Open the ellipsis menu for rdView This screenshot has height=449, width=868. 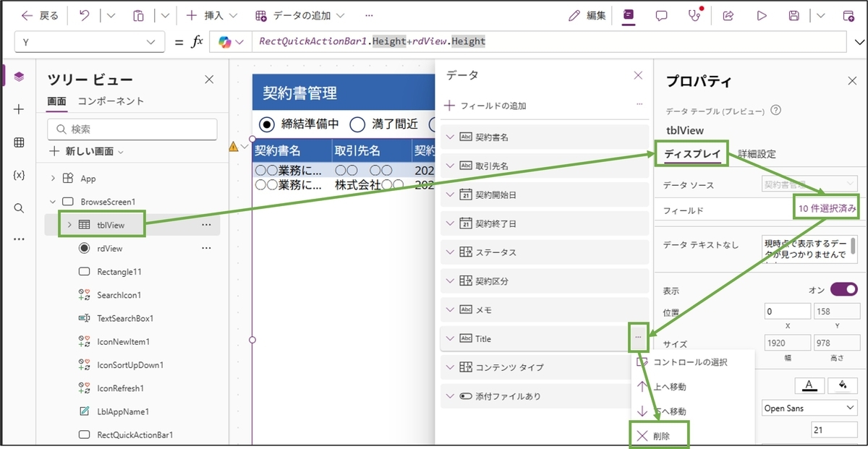tap(206, 248)
